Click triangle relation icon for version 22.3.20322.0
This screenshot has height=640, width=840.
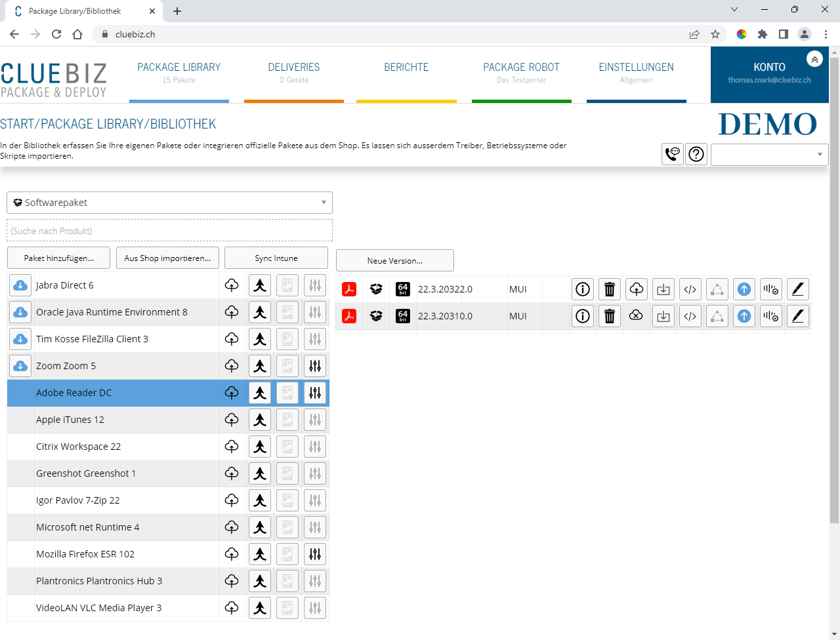click(x=717, y=289)
